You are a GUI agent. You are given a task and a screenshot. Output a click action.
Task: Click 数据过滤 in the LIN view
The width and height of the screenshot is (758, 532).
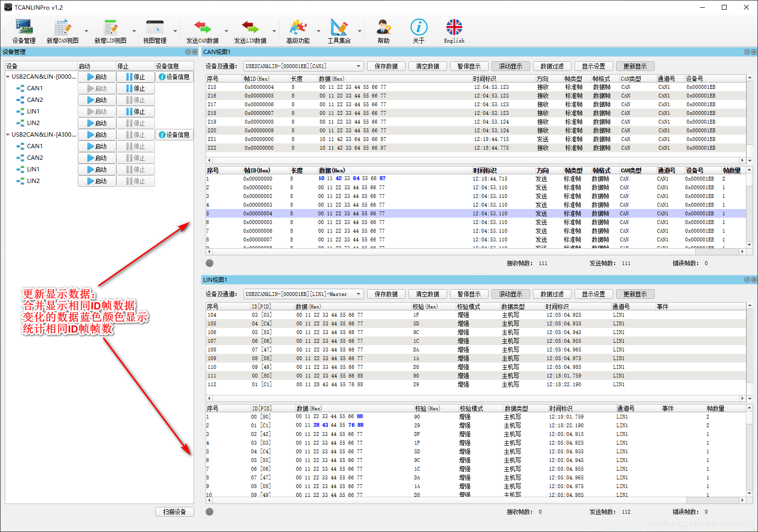click(552, 294)
